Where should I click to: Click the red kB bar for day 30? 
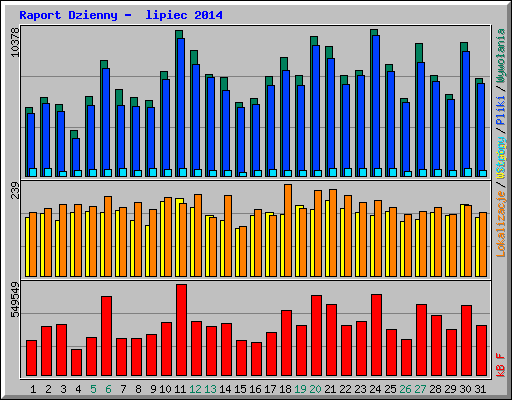466,340
